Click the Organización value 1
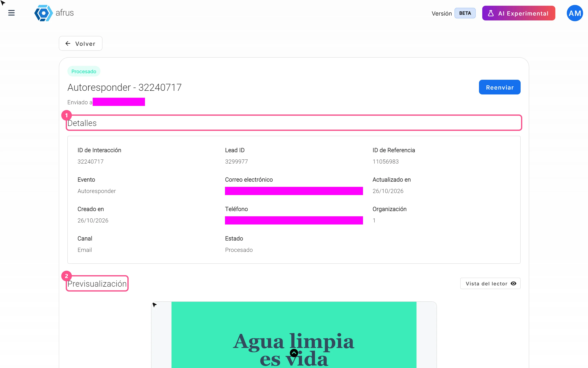588x368 pixels. click(x=374, y=221)
